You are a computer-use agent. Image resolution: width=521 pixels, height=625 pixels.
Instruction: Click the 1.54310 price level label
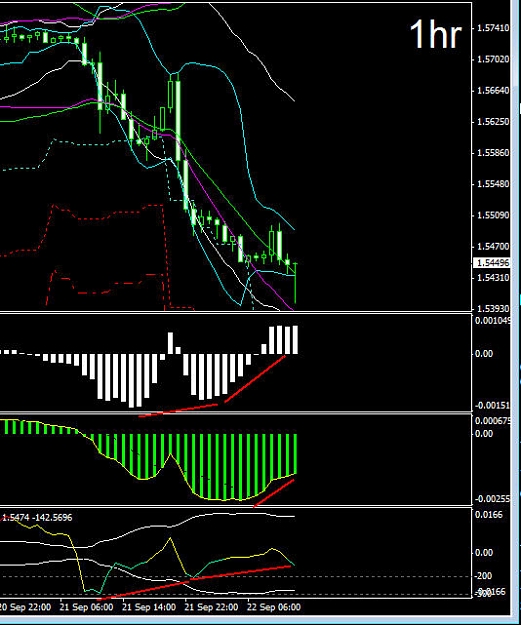coord(493,277)
